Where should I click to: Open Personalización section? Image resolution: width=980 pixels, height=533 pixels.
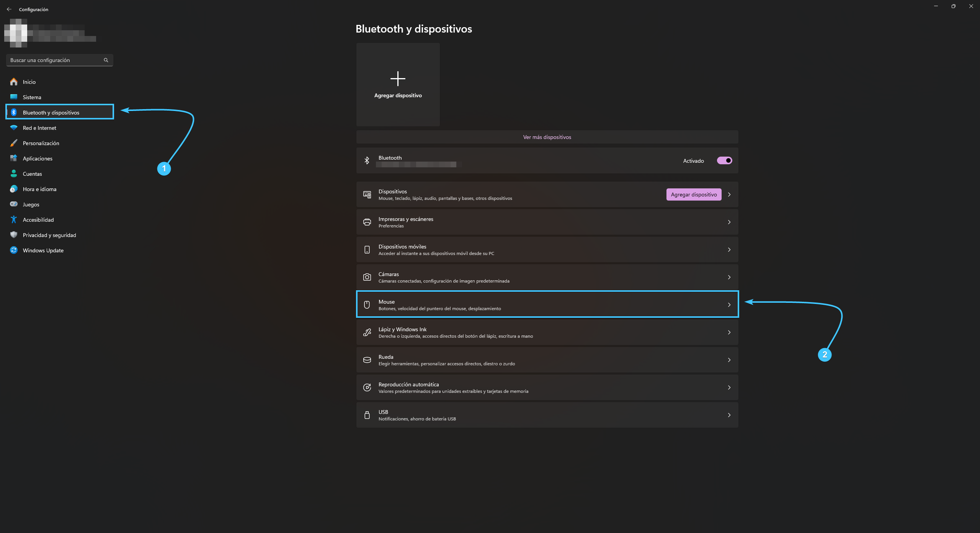(60, 143)
